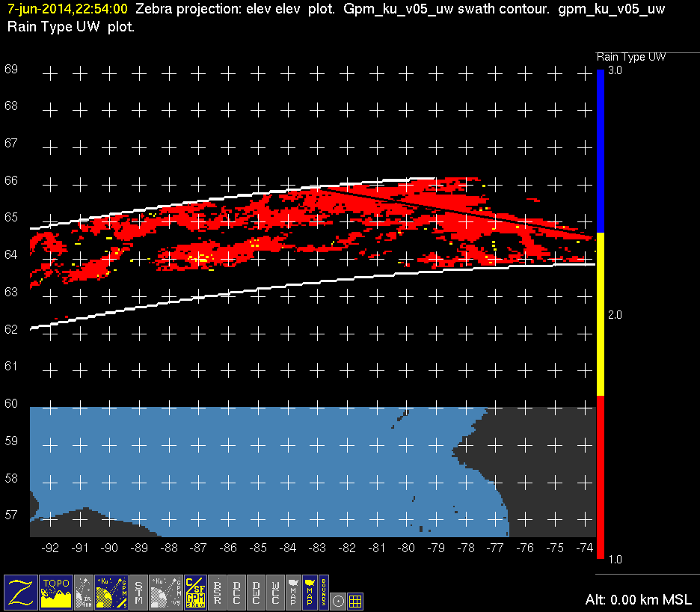This screenshot has height=612, width=700.
Task: Toggle the IR 4km satellite icon
Action: pos(84,593)
